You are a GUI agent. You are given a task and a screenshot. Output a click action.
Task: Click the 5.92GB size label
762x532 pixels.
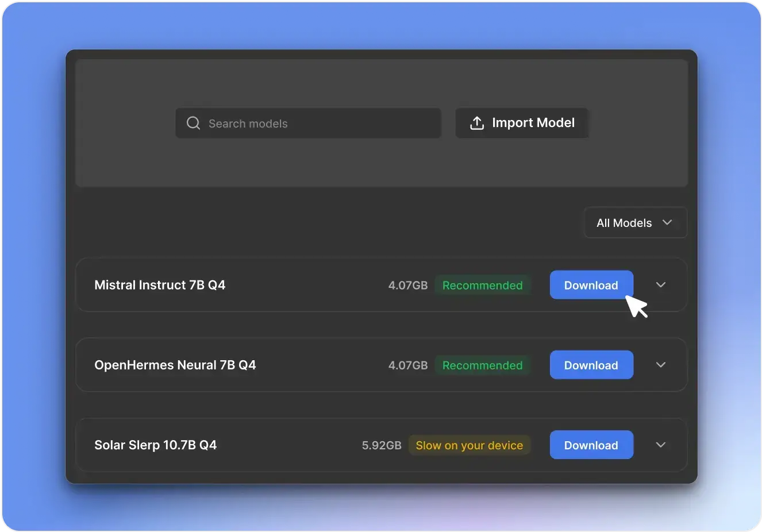[382, 445]
